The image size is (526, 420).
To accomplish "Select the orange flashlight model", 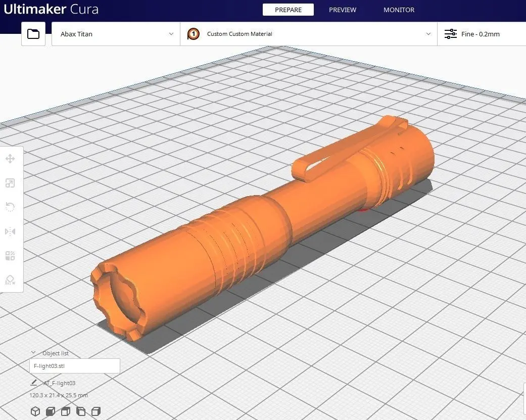I will [262, 228].
